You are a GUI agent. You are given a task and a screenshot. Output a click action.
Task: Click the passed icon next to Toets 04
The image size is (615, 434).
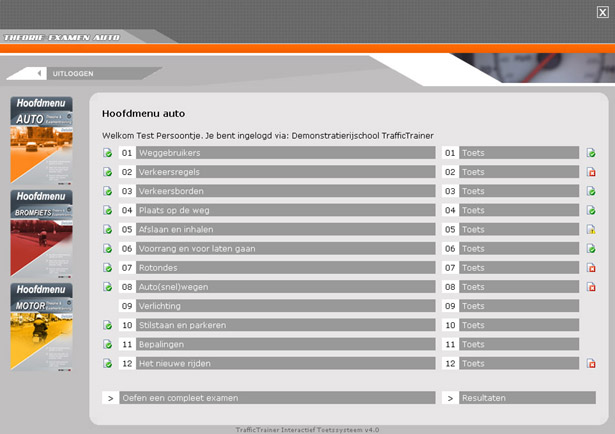[591, 211]
